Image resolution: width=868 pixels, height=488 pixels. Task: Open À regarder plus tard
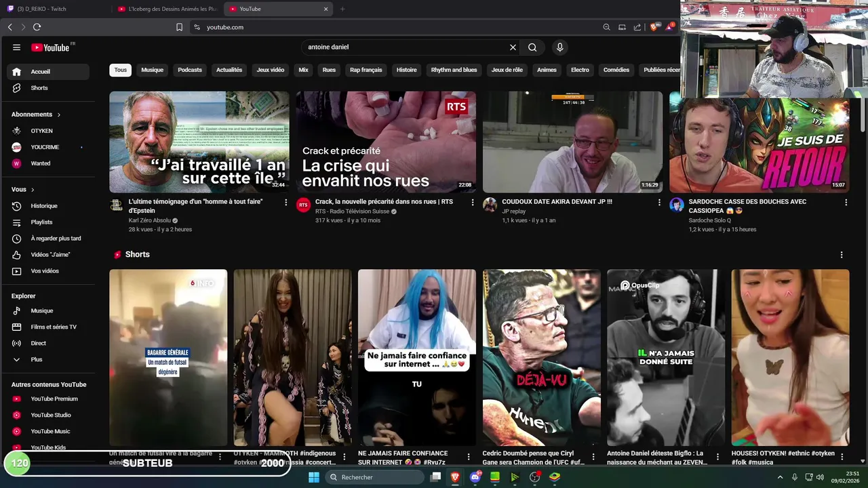[x=48, y=239]
